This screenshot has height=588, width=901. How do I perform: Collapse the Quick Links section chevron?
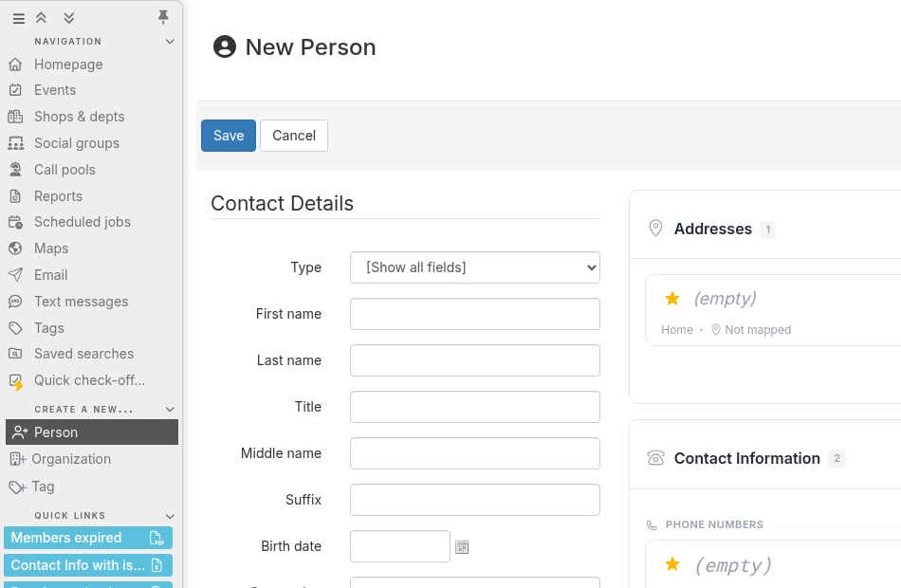[170, 516]
